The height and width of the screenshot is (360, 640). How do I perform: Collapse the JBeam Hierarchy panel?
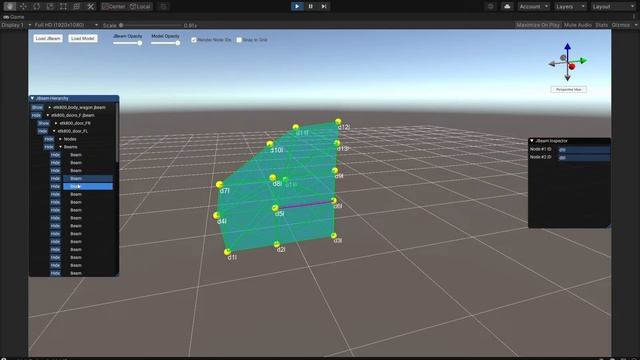32,98
